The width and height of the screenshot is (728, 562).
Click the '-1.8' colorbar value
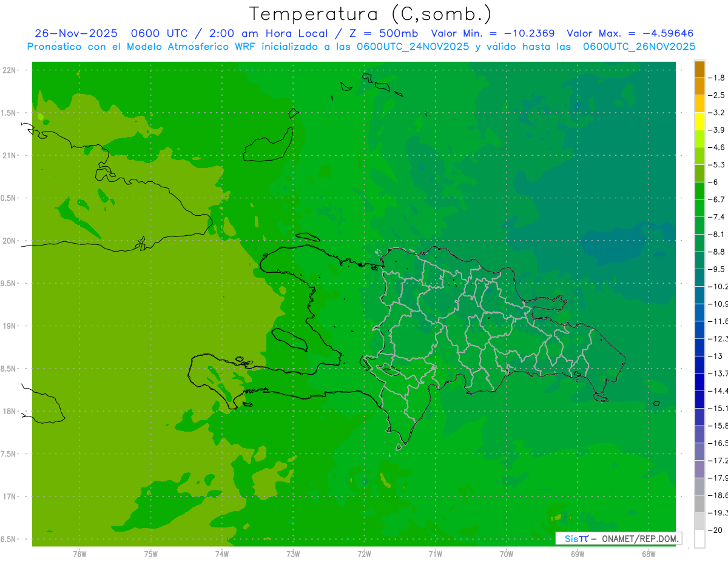coord(717,78)
